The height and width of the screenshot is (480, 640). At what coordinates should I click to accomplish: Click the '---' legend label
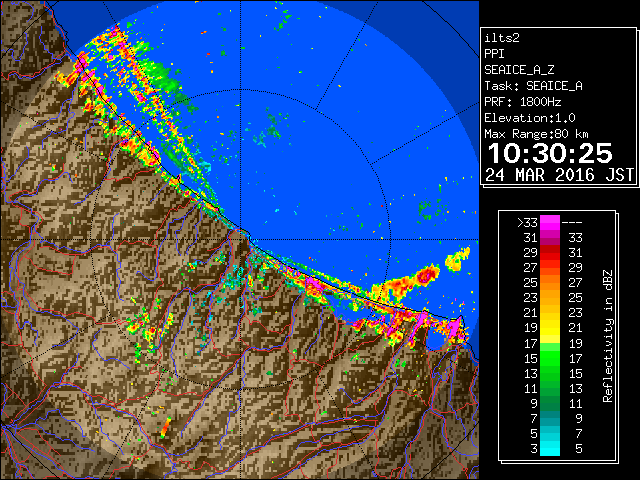(572, 223)
